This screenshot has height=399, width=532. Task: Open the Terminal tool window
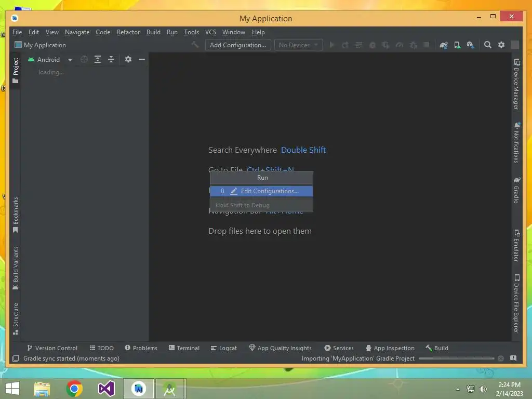pyautogui.click(x=184, y=348)
